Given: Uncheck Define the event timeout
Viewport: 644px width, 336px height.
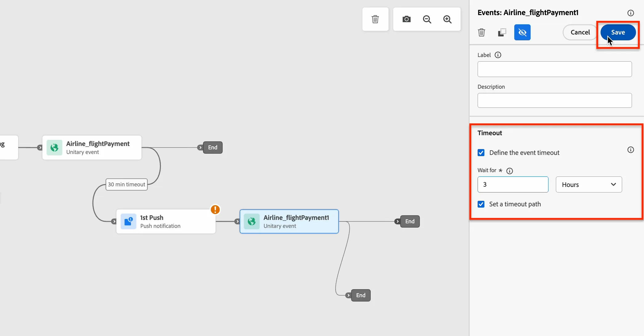Looking at the screenshot, I should (481, 153).
